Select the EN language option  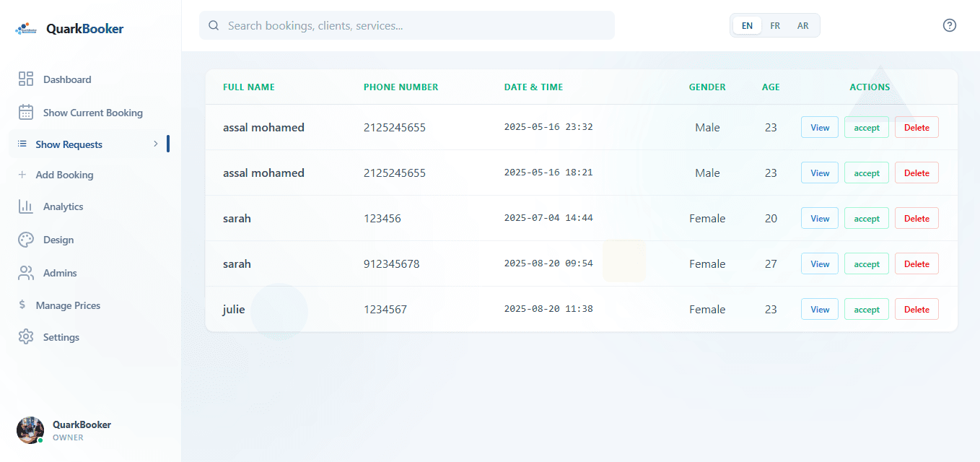coord(746,25)
